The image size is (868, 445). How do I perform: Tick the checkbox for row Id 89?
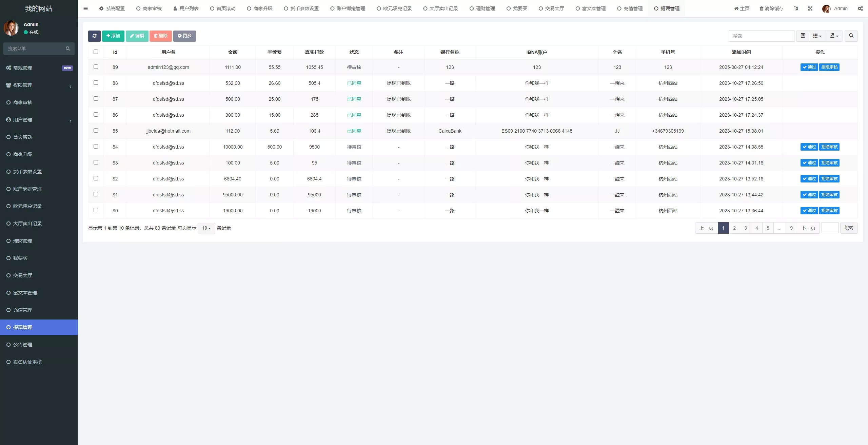96,67
